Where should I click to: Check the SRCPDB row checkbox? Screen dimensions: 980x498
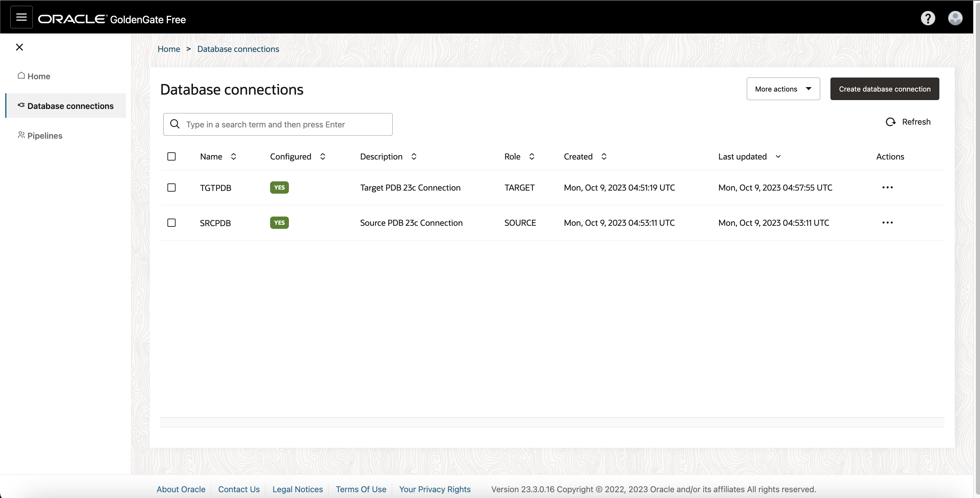(x=171, y=223)
